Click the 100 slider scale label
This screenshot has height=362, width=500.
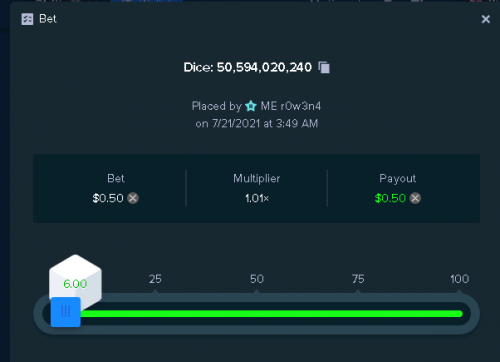coord(459,279)
